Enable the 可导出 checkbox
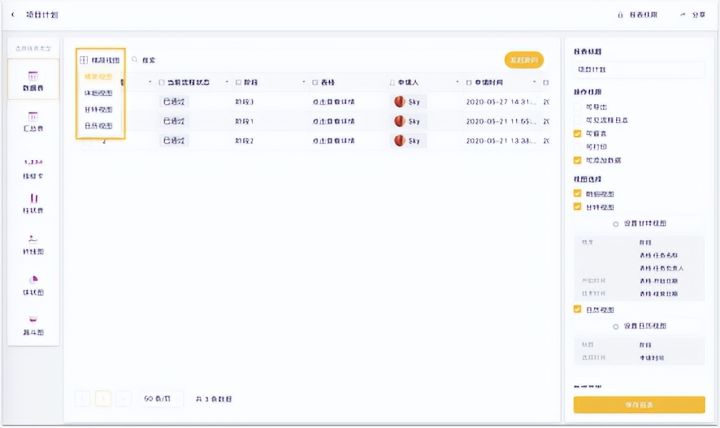The image size is (720, 428). pyautogui.click(x=577, y=105)
